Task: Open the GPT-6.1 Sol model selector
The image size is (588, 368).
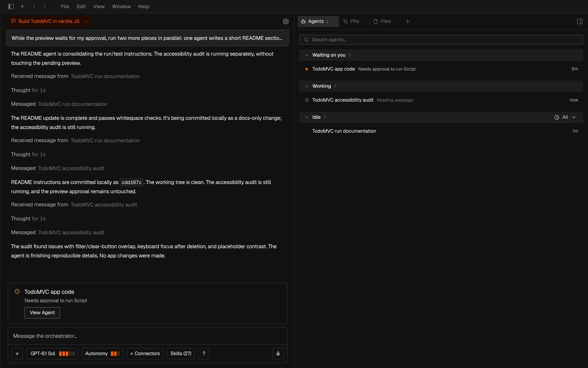Action: pos(52,354)
